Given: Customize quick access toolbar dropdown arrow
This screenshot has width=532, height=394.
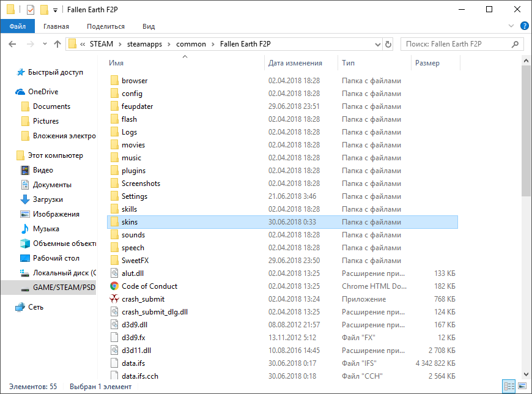Looking at the screenshot, I should pos(55,10).
